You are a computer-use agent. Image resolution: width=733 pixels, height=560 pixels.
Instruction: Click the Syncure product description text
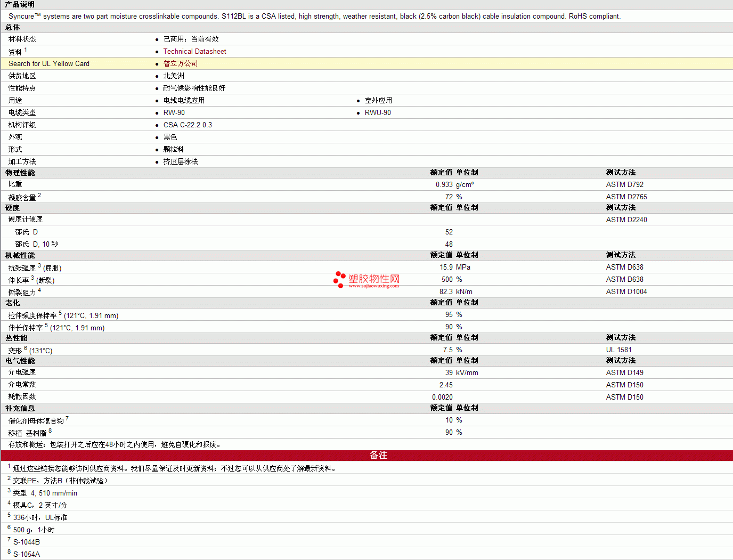315,17
